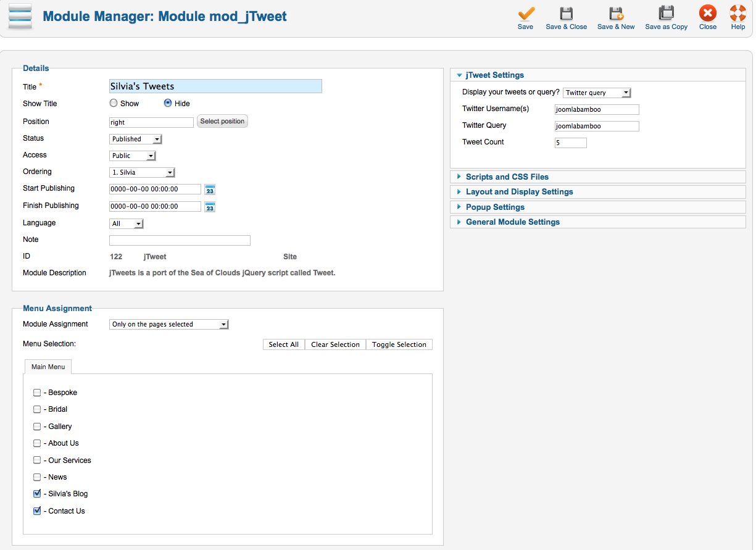Screen dimensions: 756x550
Task: Click the empty Note input field
Action: click(180, 241)
